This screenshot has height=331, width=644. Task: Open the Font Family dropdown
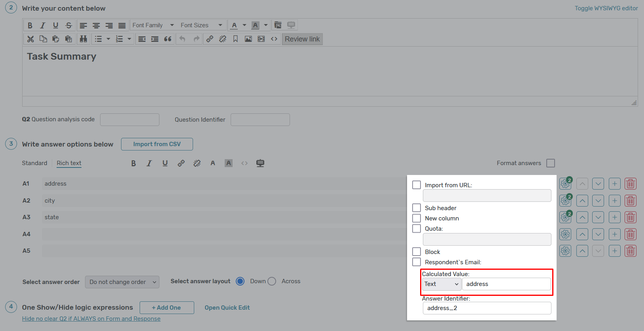(x=153, y=25)
